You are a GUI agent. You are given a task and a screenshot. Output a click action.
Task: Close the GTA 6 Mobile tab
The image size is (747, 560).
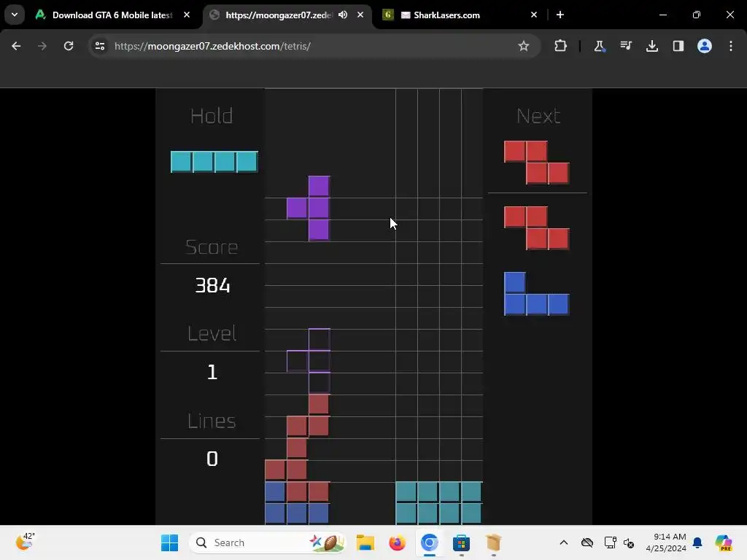pyautogui.click(x=187, y=15)
